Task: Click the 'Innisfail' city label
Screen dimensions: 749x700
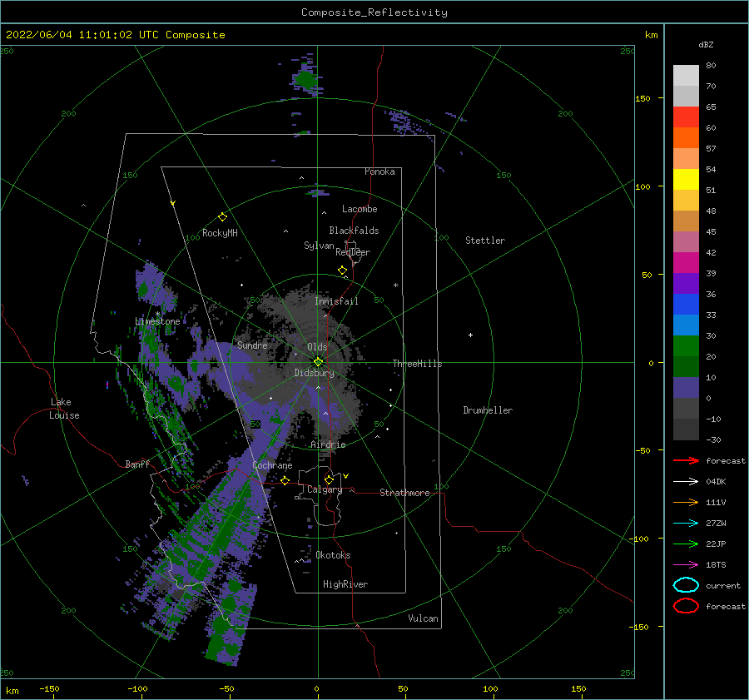Action: pyautogui.click(x=336, y=301)
